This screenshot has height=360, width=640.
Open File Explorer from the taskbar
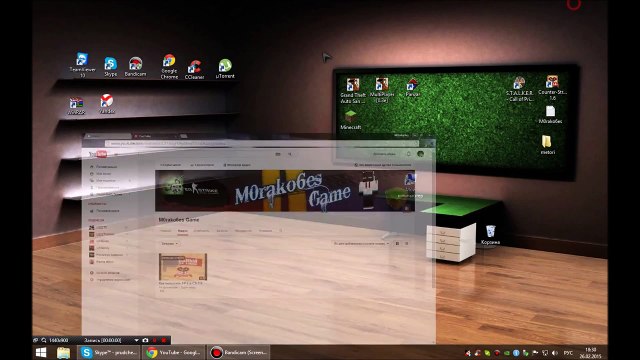pyautogui.click(x=63, y=353)
